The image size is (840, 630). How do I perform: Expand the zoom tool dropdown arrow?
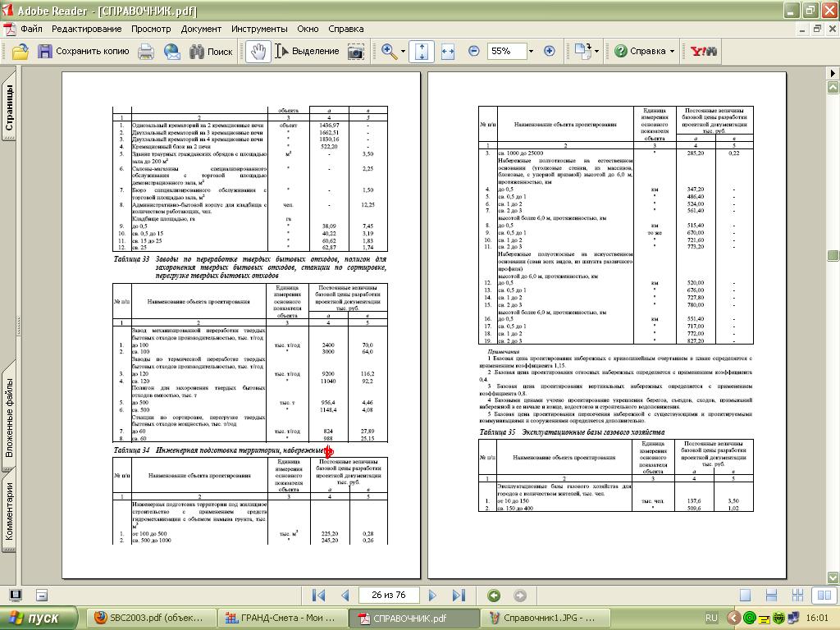pyautogui.click(x=403, y=52)
